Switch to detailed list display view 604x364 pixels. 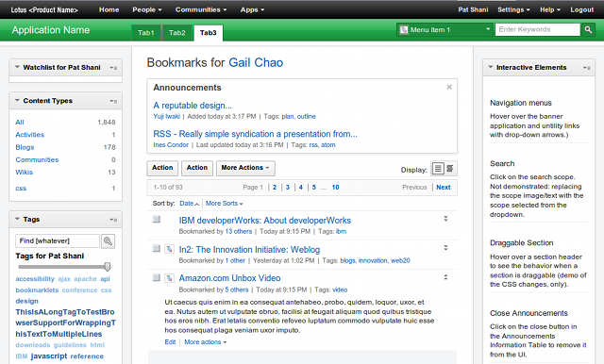click(438, 169)
